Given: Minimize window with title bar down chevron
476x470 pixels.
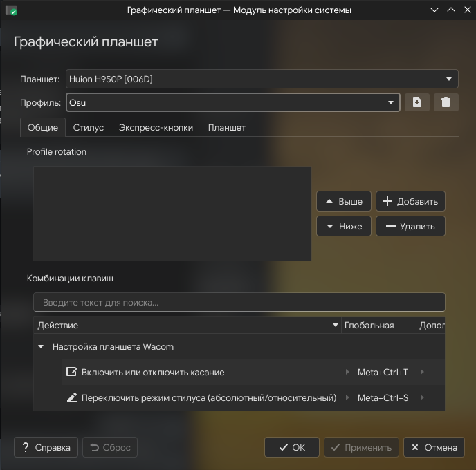Looking at the screenshot, I should pos(434,10).
